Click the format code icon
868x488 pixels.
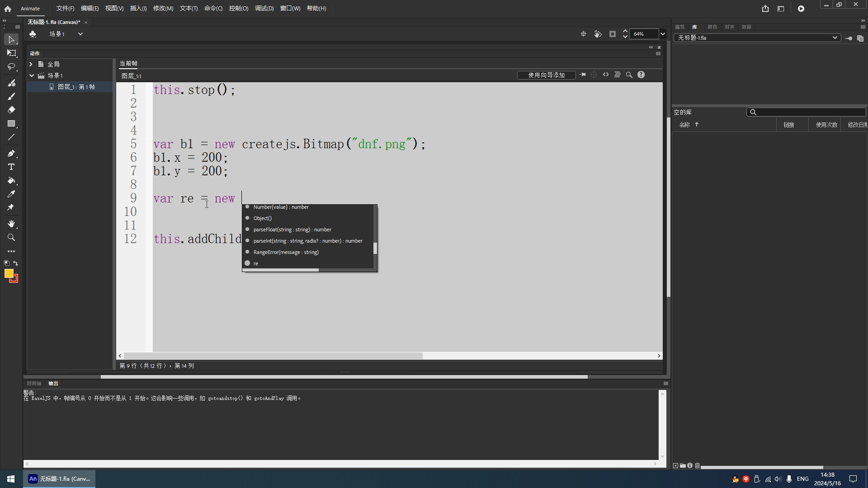(x=617, y=75)
